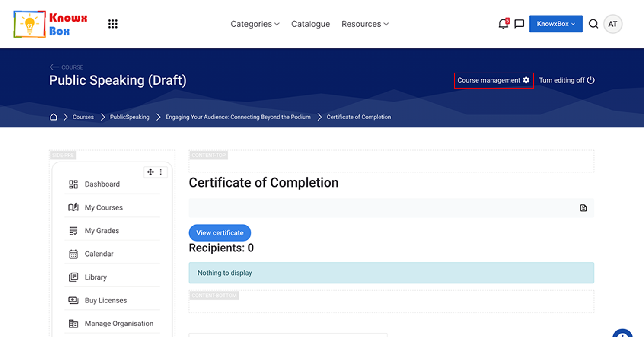Toggle Turn editing off
The image size is (644, 337).
tap(567, 80)
